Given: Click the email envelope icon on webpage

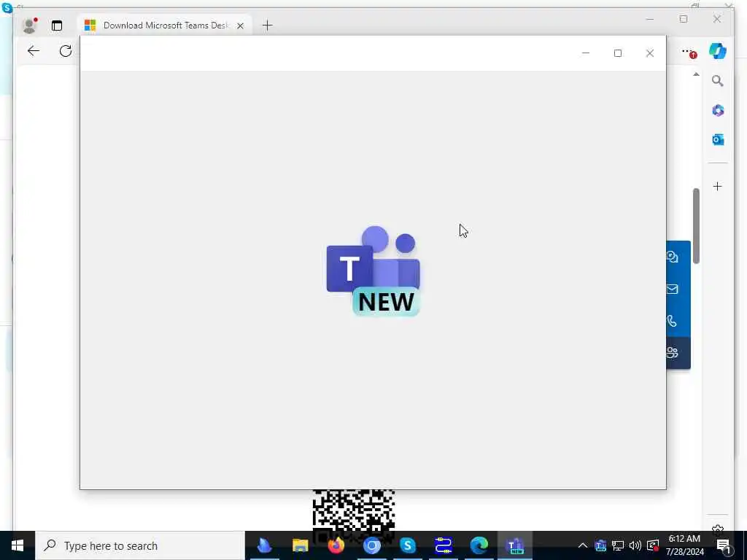Looking at the screenshot, I should pos(672,289).
